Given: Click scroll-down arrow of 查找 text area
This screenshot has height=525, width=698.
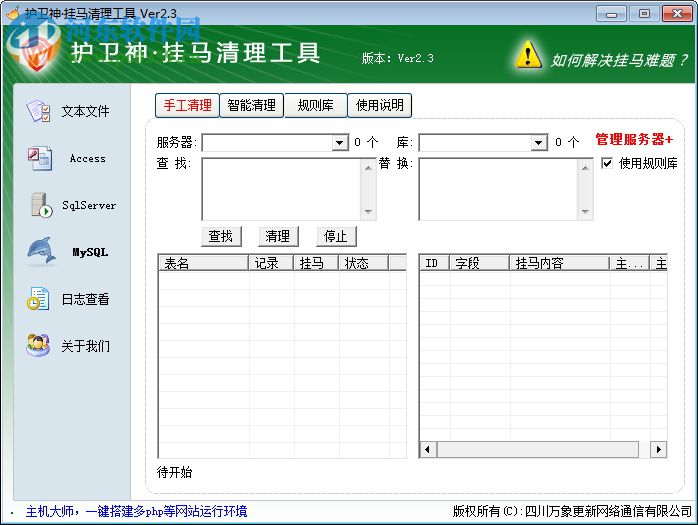Looking at the screenshot, I should coord(368,211).
